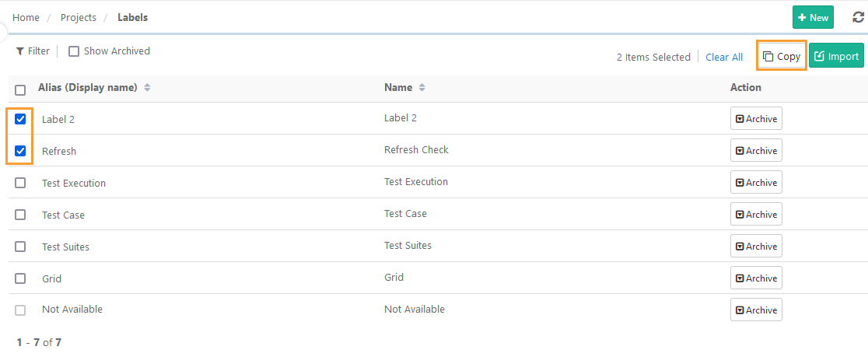Image resolution: width=868 pixels, height=357 pixels.
Task: Click the Clear All link
Action: (724, 57)
